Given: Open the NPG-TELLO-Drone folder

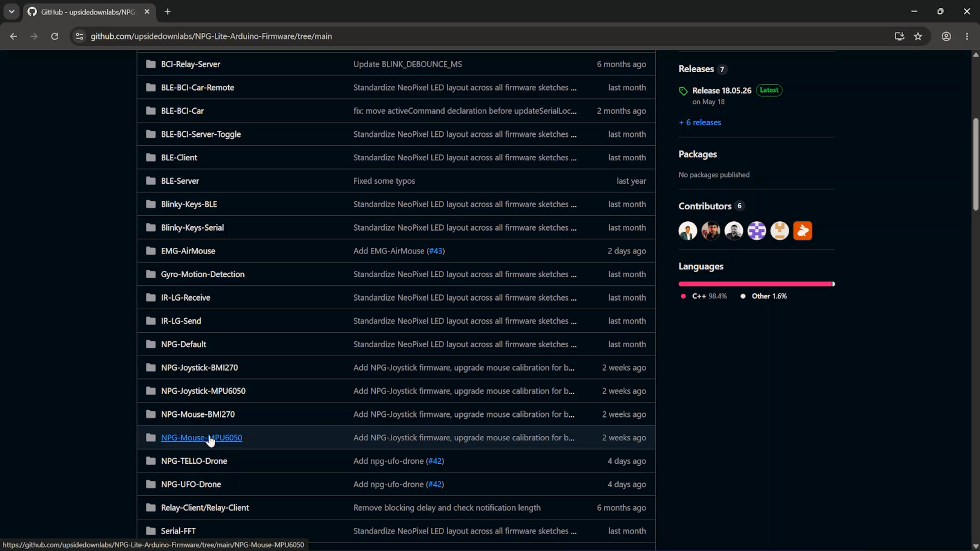Looking at the screenshot, I should coord(194,461).
